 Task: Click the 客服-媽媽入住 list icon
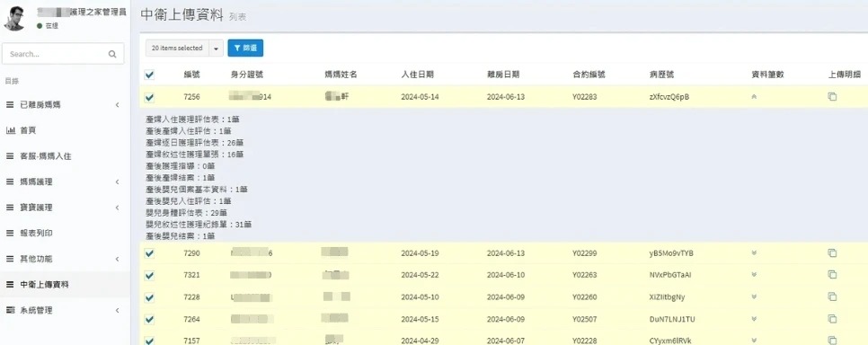(x=10, y=156)
